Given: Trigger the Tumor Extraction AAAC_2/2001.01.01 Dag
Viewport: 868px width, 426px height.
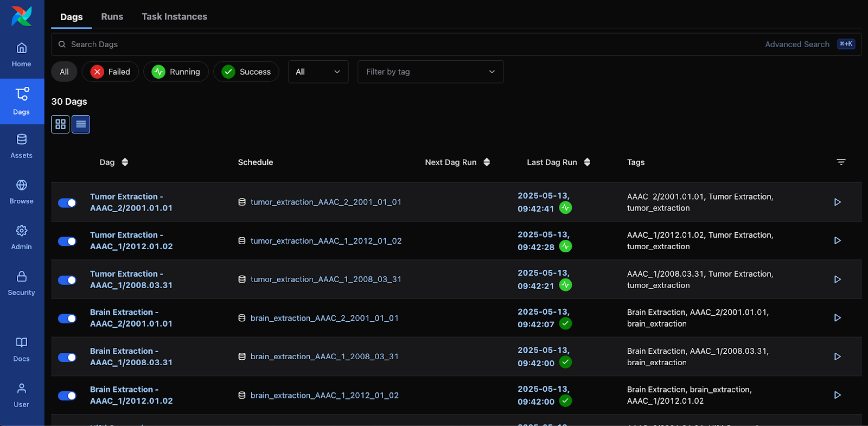Looking at the screenshot, I should (x=837, y=202).
